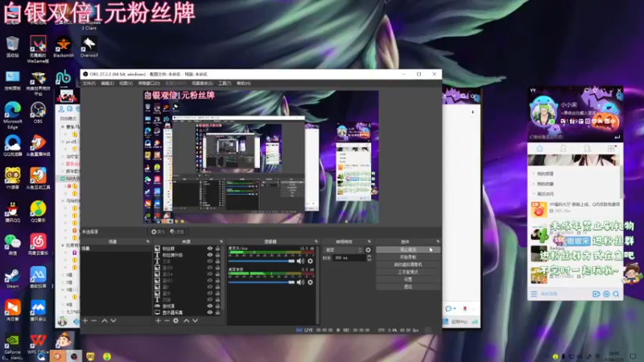Open 帮助(H) menu in OBS

point(243,84)
